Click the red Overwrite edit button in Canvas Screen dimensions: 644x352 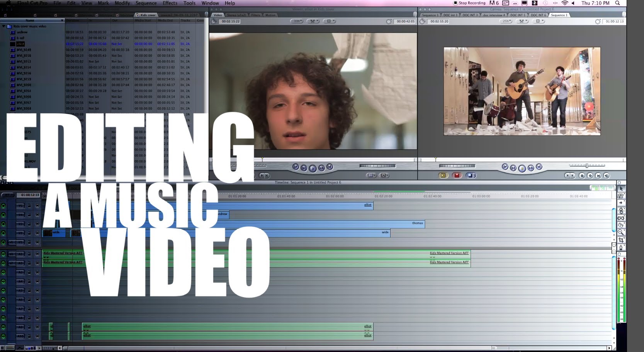coord(457,175)
